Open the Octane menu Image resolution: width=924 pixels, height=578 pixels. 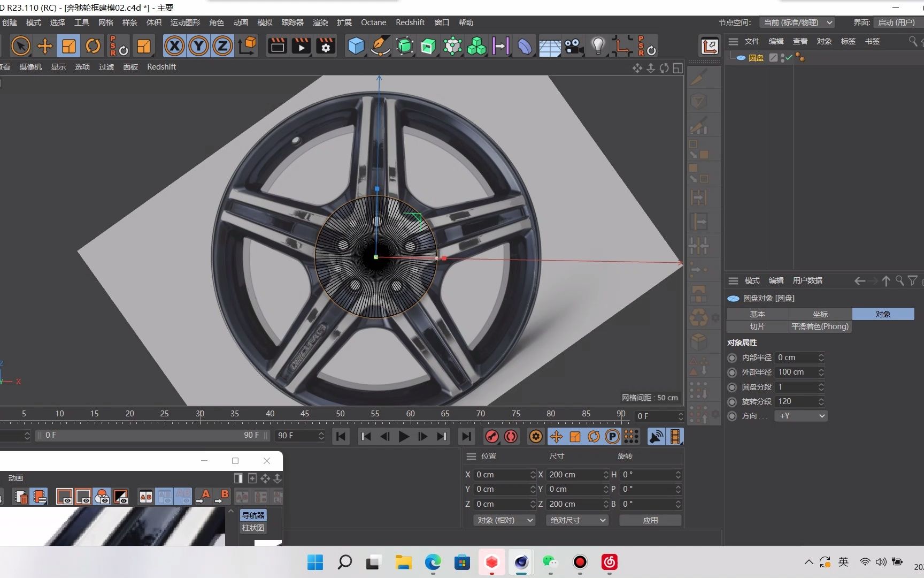coord(373,22)
